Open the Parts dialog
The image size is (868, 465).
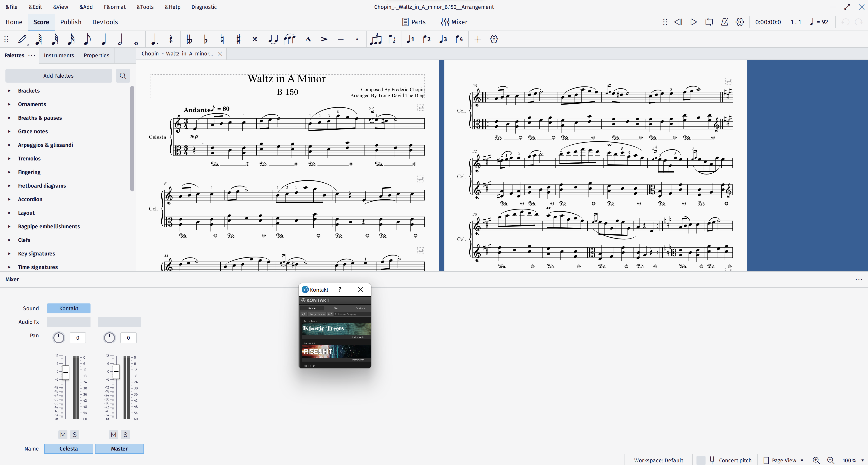coord(414,22)
